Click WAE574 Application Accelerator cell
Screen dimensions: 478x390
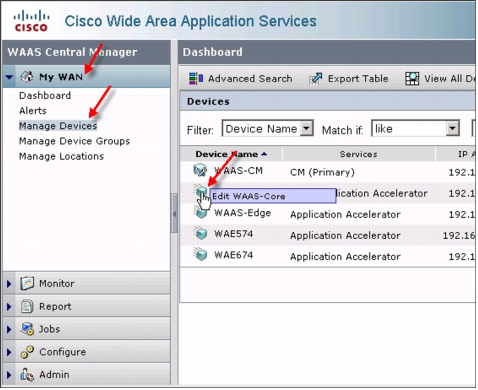(345, 235)
